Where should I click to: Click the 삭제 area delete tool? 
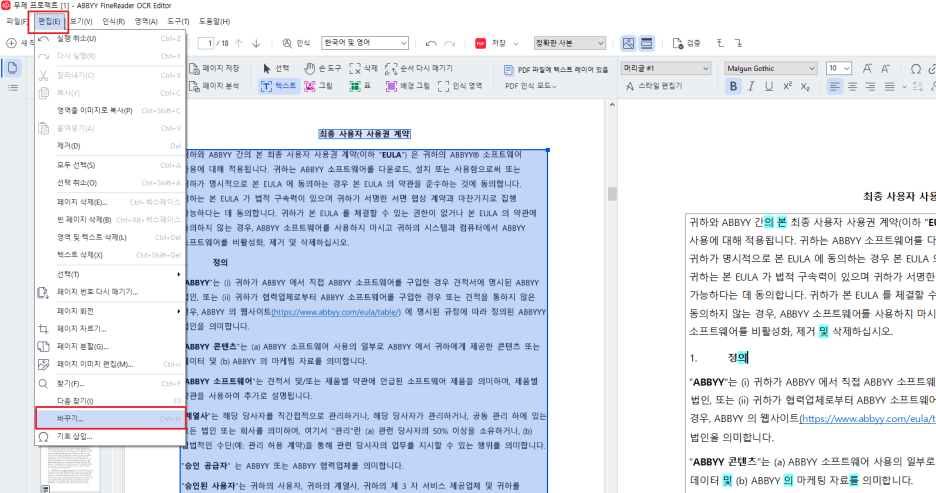point(364,69)
